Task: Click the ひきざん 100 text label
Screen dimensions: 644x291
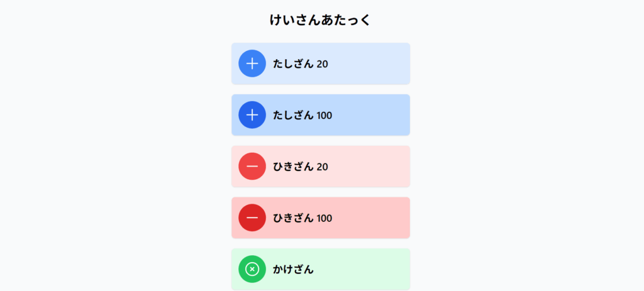Action: (x=303, y=218)
